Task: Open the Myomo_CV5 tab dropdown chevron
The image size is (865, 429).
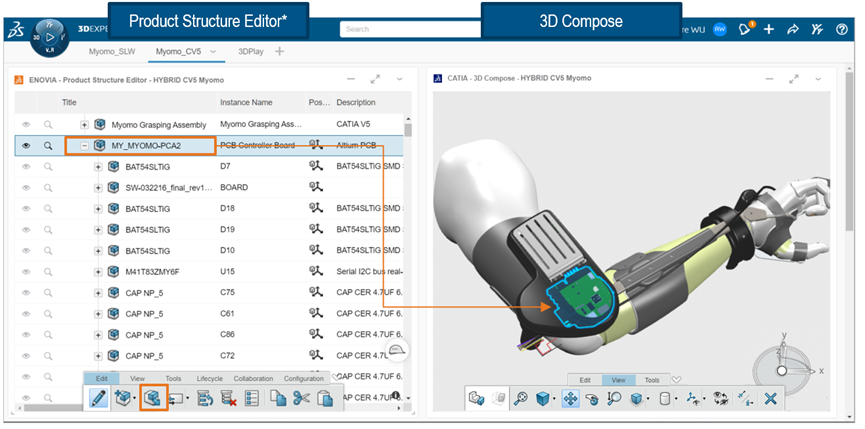Action: (213, 52)
